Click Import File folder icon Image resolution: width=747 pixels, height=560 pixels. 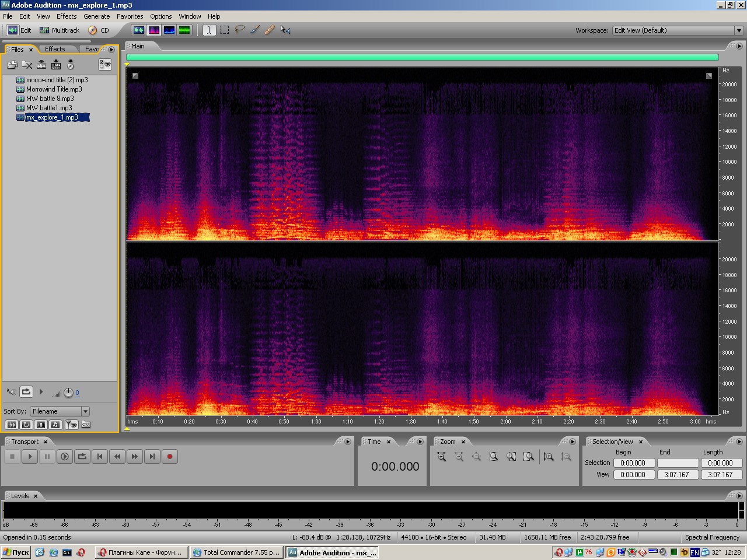tap(12, 65)
